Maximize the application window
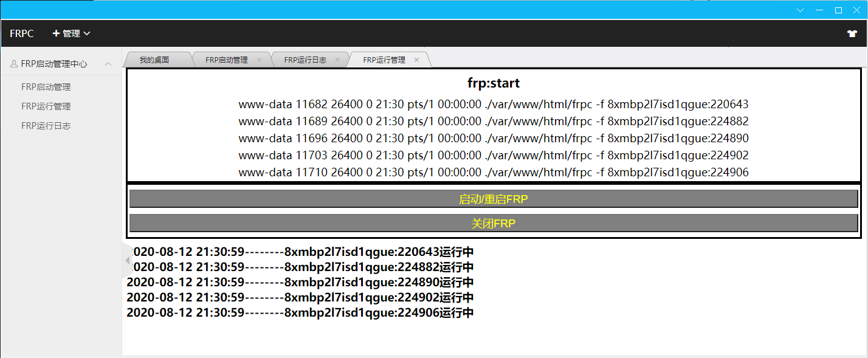The image size is (868, 358). [x=838, y=10]
